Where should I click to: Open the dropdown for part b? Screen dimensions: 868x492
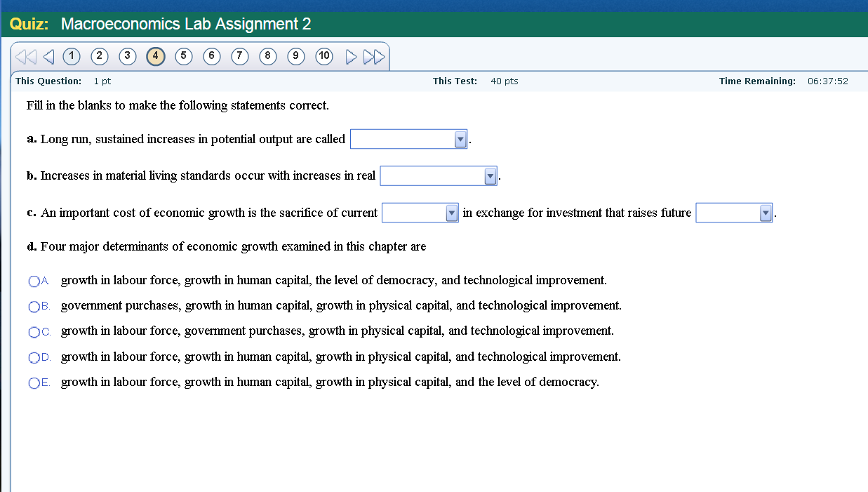click(x=490, y=175)
